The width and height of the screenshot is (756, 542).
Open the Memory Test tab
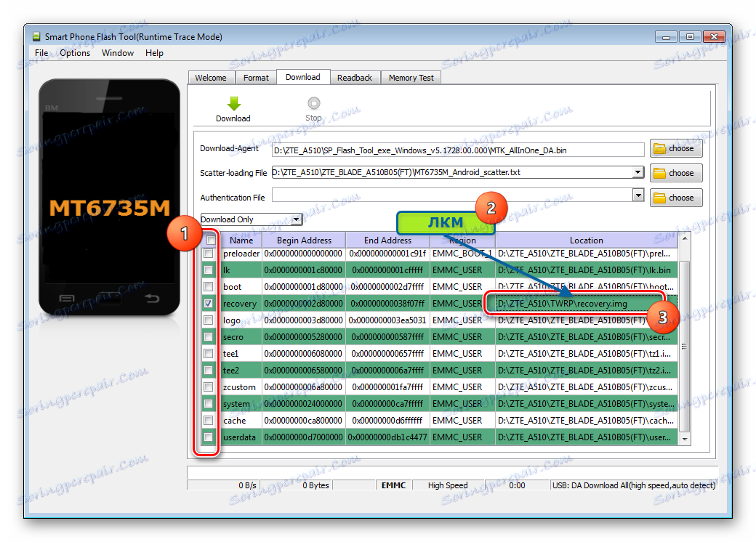tap(411, 76)
